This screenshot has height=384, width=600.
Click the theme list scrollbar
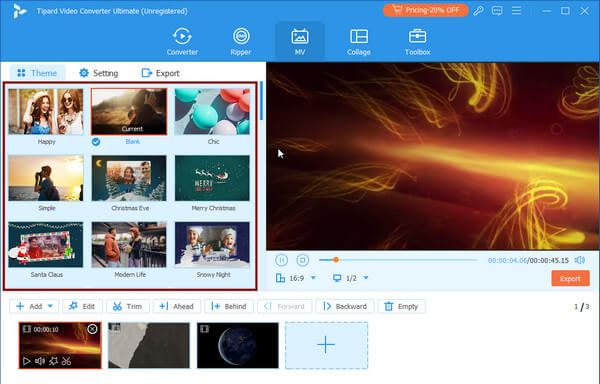(261, 101)
